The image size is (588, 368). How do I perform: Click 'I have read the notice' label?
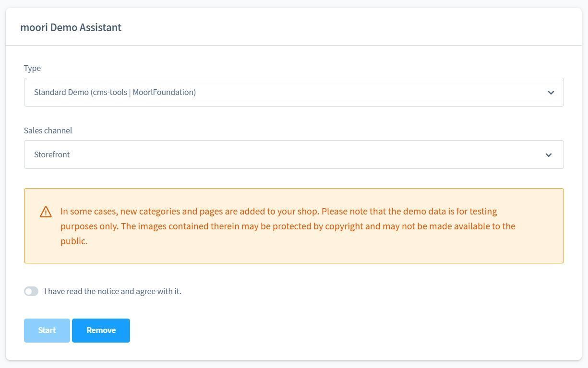(x=113, y=291)
